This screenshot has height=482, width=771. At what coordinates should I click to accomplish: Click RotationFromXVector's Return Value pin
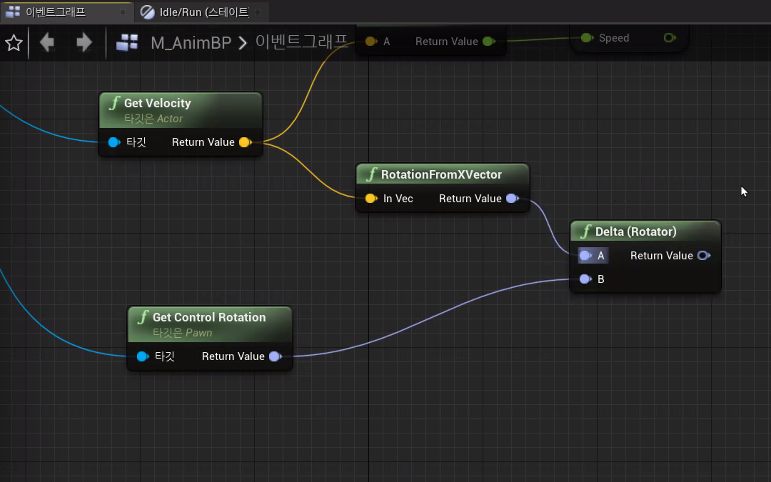512,198
